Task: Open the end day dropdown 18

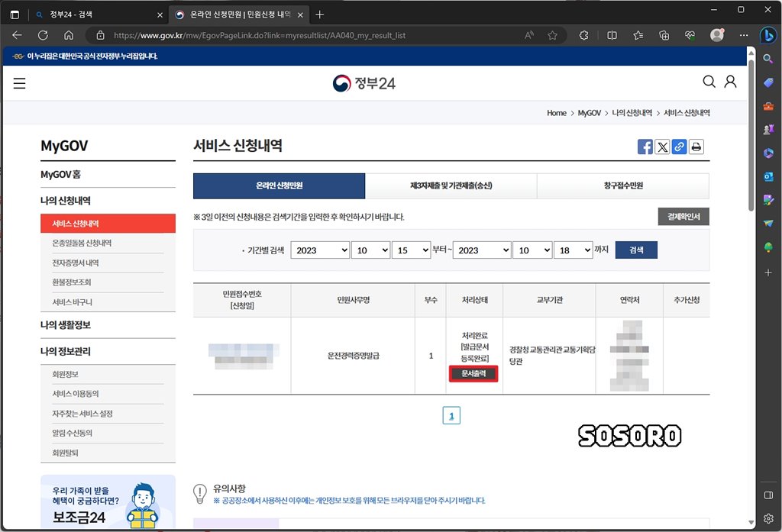Action: [573, 250]
